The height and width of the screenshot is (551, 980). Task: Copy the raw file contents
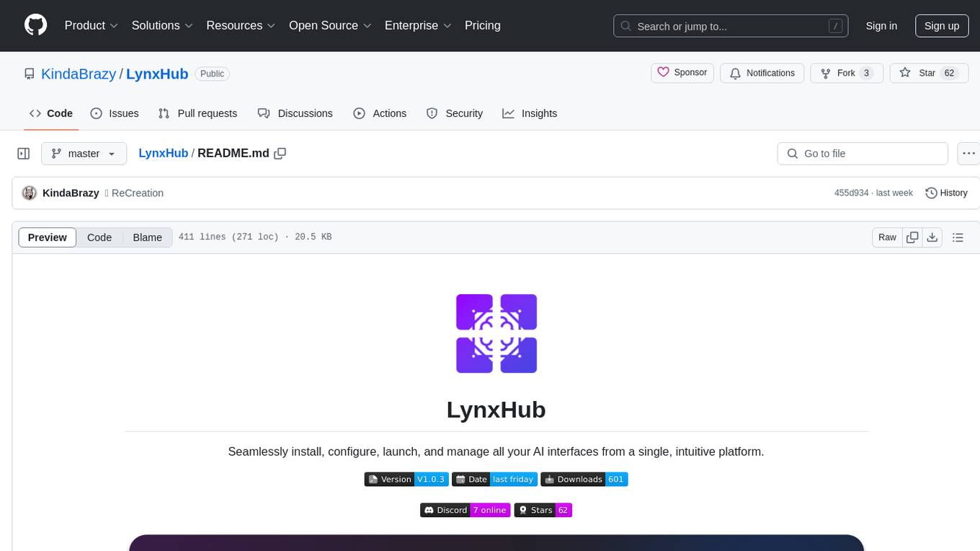912,237
